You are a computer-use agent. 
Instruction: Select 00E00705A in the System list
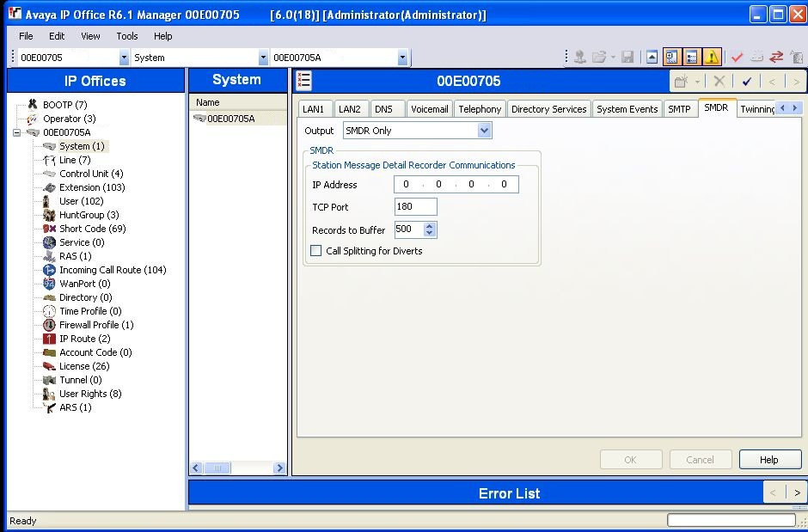230,119
